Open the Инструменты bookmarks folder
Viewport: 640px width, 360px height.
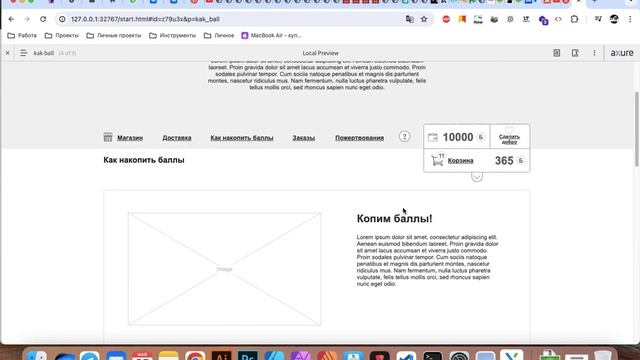click(172, 36)
